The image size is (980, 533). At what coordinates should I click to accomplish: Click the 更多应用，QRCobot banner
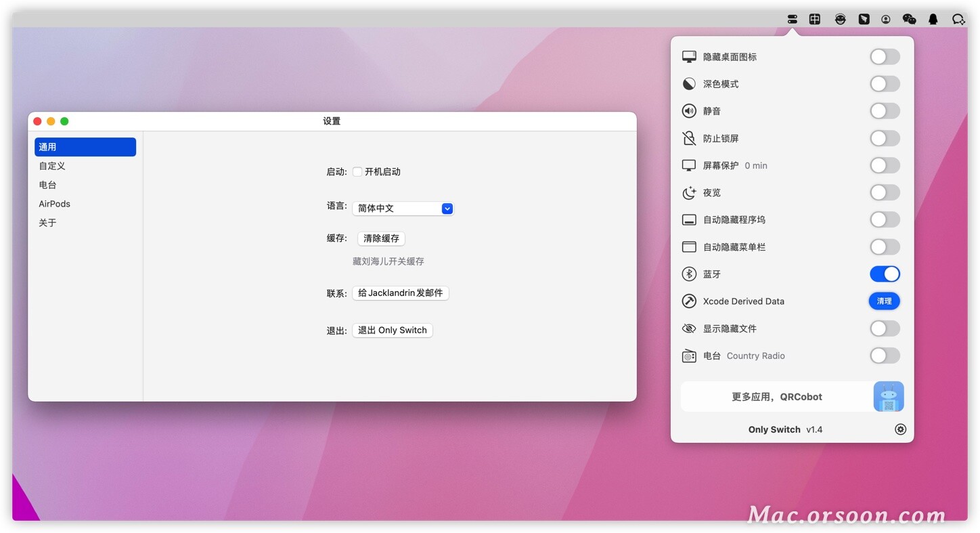[793, 397]
